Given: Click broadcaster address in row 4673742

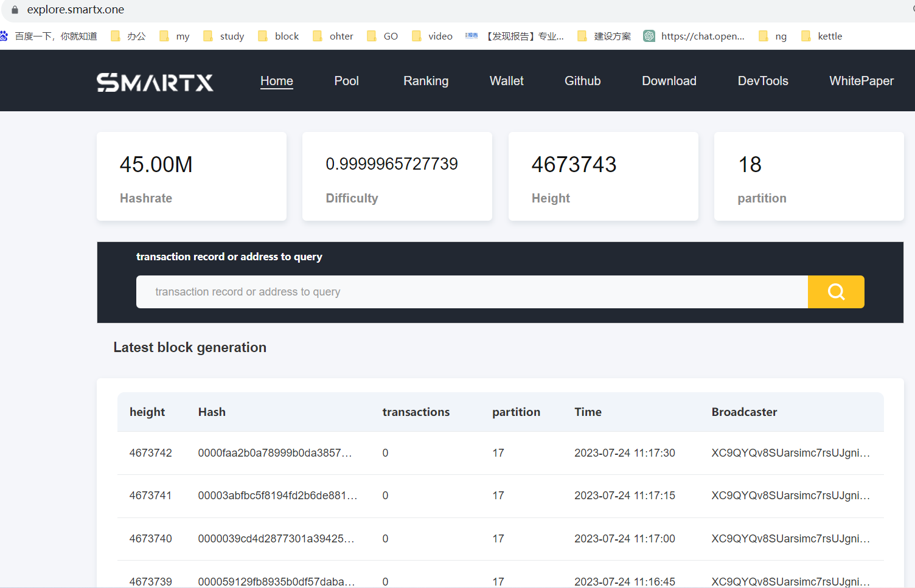Looking at the screenshot, I should coord(791,453).
